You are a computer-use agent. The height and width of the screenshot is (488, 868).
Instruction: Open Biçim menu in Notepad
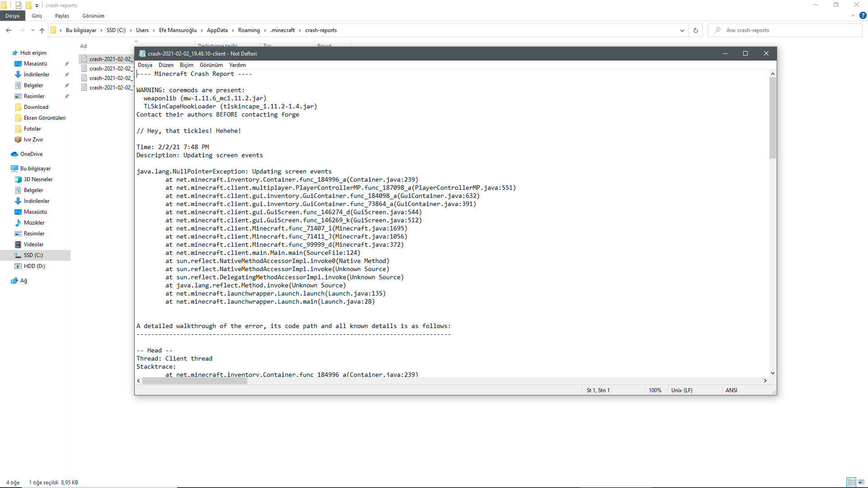tap(186, 65)
